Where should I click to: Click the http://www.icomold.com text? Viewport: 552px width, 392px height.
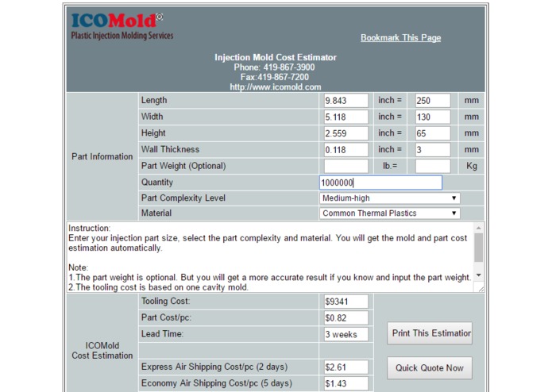pyautogui.click(x=276, y=86)
